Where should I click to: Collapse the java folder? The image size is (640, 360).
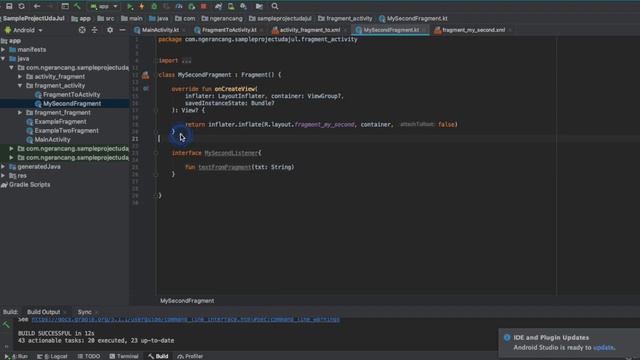coord(3,58)
